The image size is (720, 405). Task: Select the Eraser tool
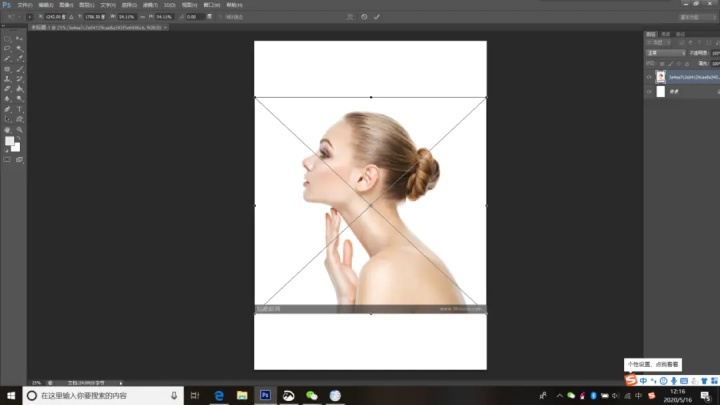7,89
